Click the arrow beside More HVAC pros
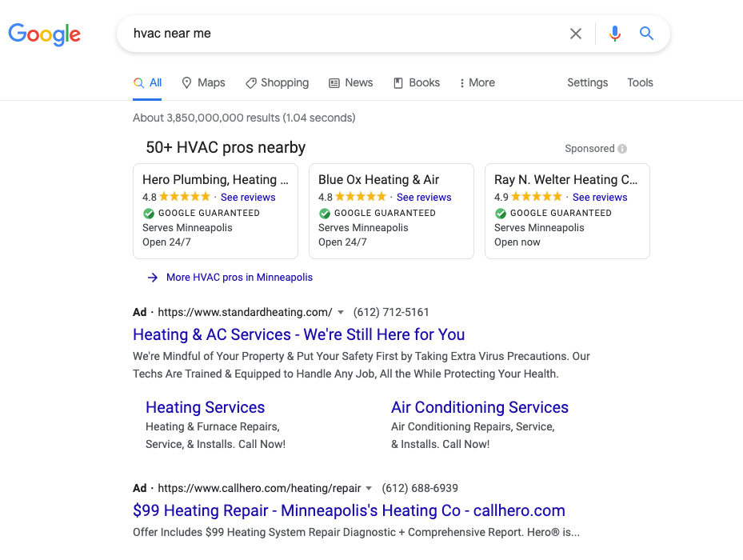 coord(152,277)
